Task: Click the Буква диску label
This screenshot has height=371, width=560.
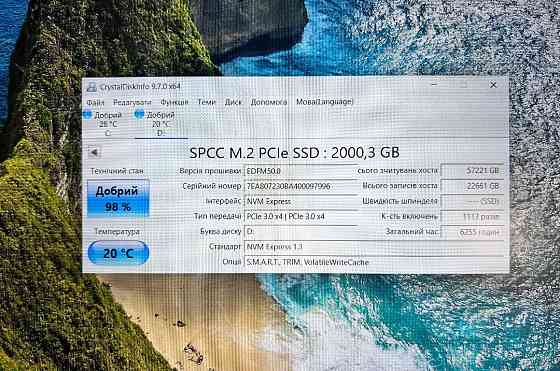Action: click(221, 231)
